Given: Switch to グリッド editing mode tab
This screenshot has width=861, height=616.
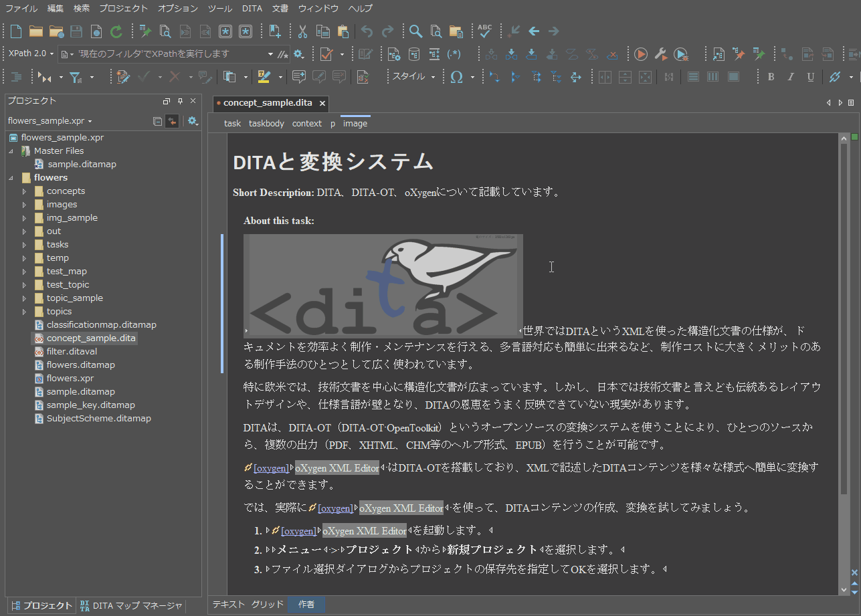Looking at the screenshot, I should 268,604.
